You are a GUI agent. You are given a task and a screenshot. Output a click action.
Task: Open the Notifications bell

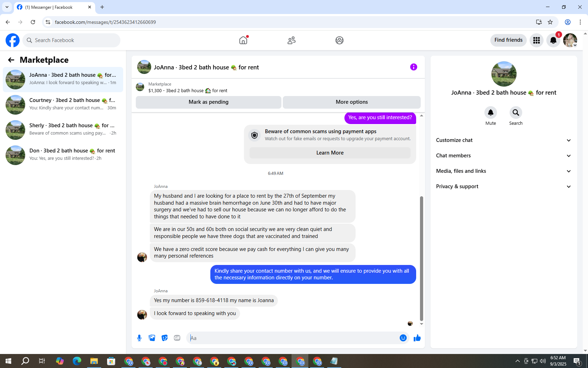[x=553, y=40]
